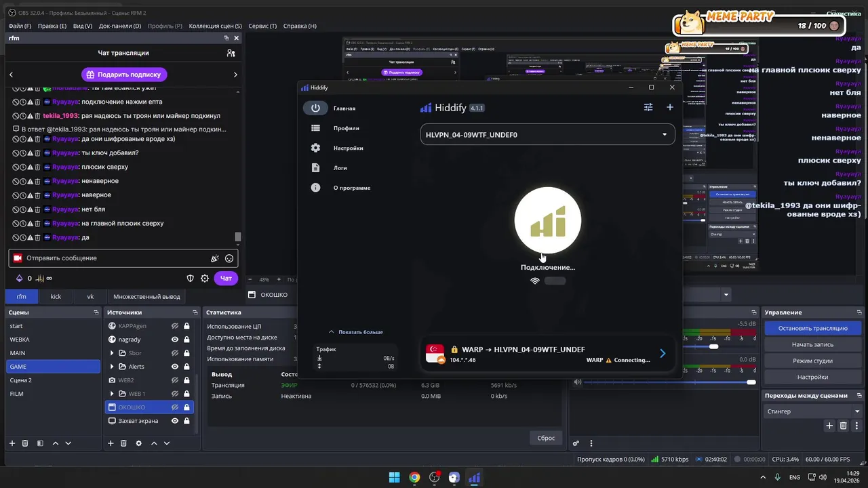Unlock the nagrady source lock
Image resolution: width=868 pixels, height=488 pixels.
186,340
